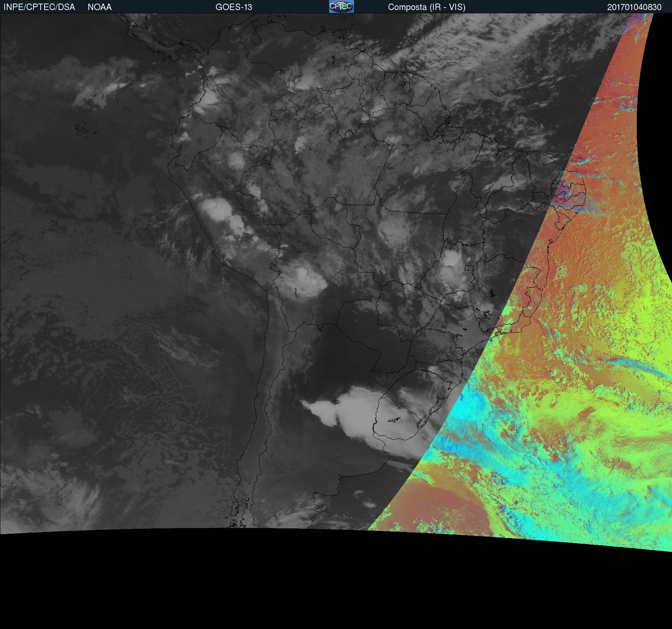Viewport: 672px width, 629px height.
Task: Click the NOAA label in the header
Action: tap(100, 7)
